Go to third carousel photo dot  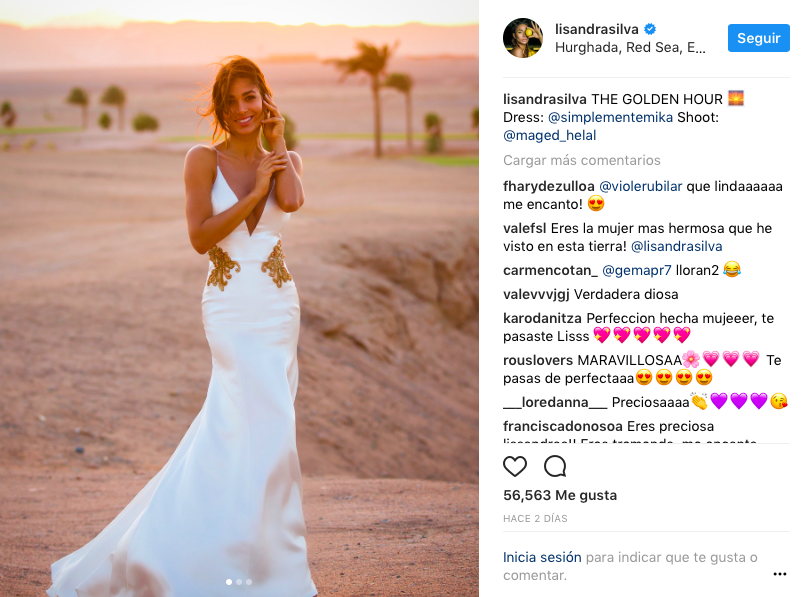pos(249,582)
